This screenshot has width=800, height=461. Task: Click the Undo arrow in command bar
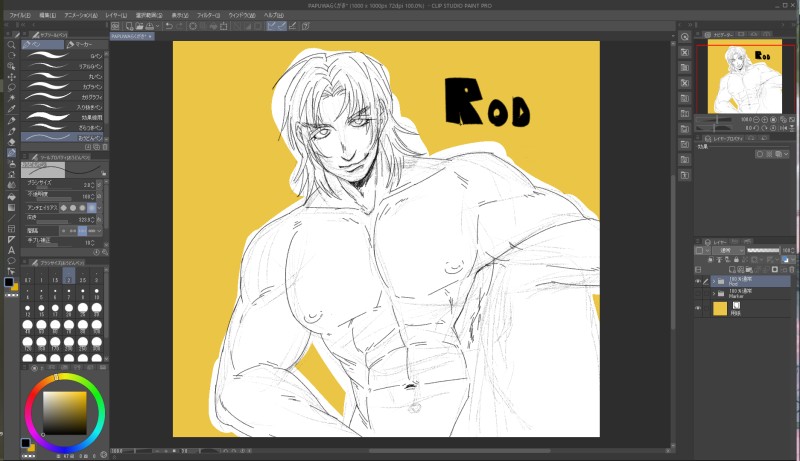tap(169, 26)
